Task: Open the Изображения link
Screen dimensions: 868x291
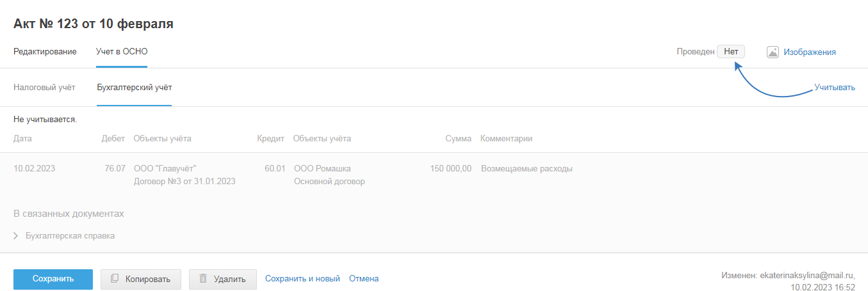Action: pyautogui.click(x=810, y=52)
